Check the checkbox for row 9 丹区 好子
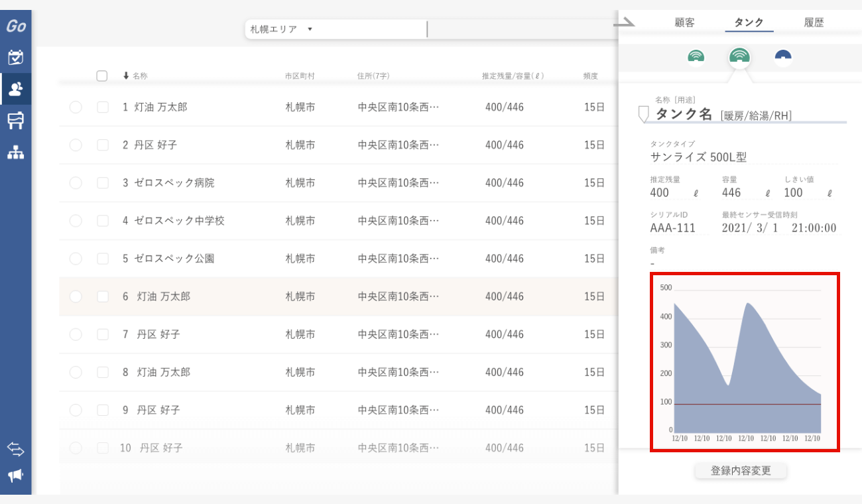This screenshot has width=862, height=504. pyautogui.click(x=103, y=410)
